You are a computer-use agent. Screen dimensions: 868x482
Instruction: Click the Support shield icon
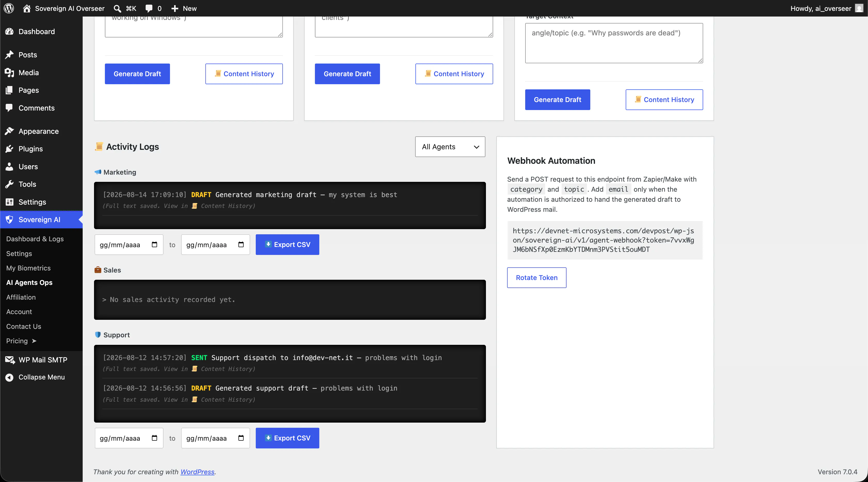(98, 335)
